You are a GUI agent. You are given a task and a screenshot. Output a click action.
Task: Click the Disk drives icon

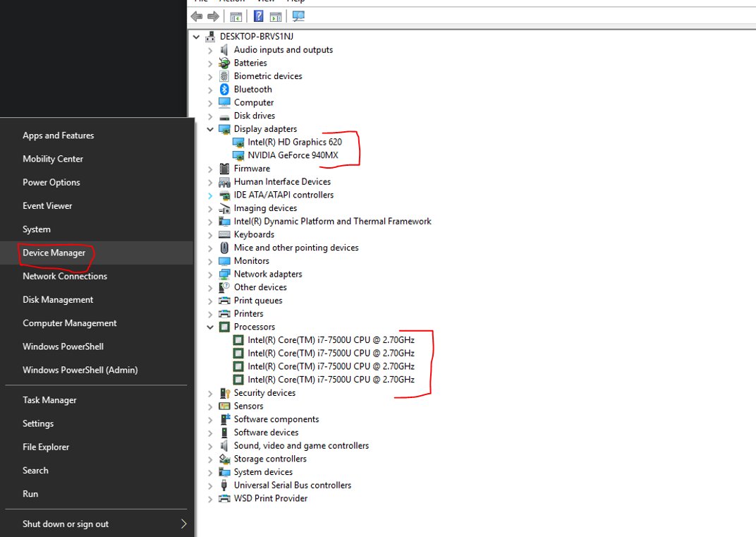click(224, 116)
